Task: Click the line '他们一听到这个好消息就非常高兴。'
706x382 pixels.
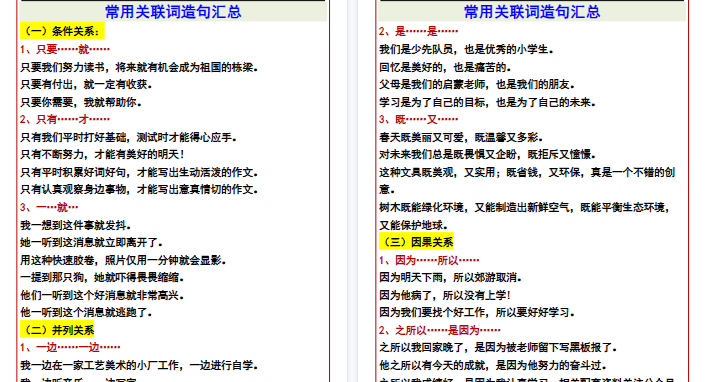Action: click(102, 296)
